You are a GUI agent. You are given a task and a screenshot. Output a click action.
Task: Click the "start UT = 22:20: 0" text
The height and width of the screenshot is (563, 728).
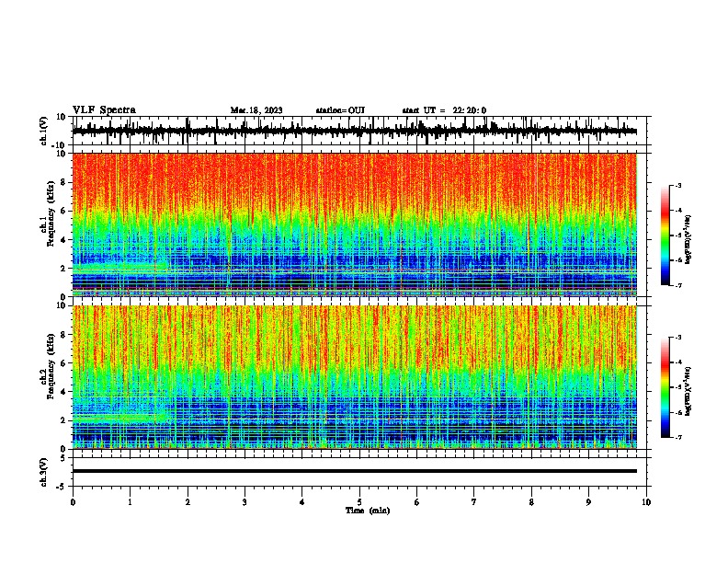(444, 110)
